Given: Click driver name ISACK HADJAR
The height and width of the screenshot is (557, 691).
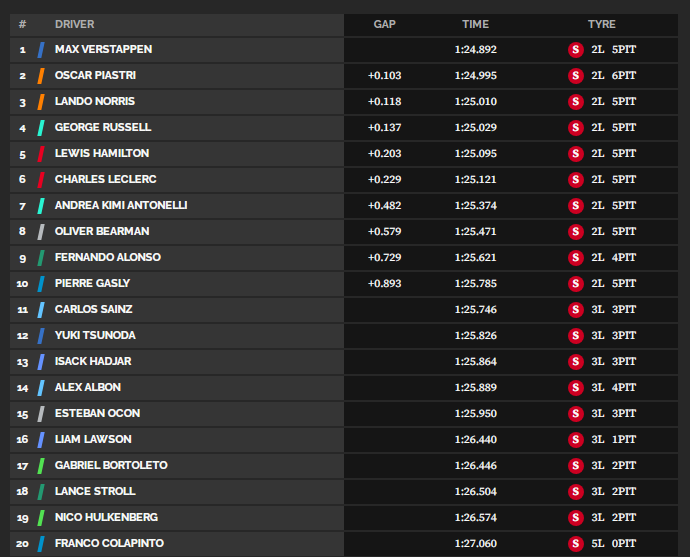Looking at the screenshot, I should point(93,361).
